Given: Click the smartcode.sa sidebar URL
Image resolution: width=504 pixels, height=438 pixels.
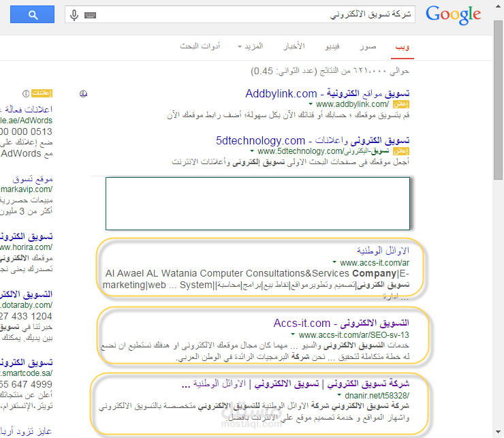Looking at the screenshot, I should [27, 373].
